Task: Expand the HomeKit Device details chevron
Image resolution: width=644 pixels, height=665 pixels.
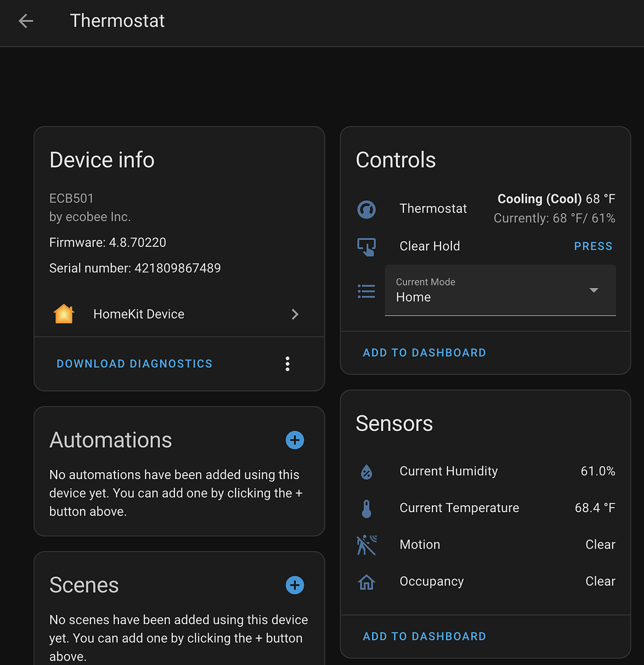Action: [295, 314]
